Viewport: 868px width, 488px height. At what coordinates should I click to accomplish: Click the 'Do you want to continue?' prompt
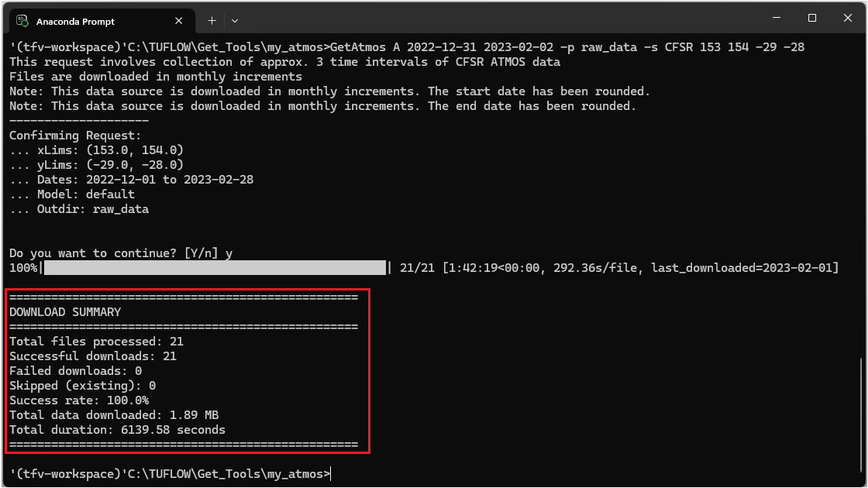[114, 253]
